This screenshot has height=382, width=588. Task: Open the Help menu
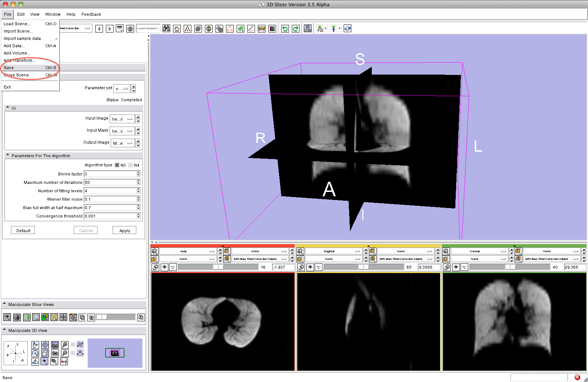pyautogui.click(x=71, y=14)
